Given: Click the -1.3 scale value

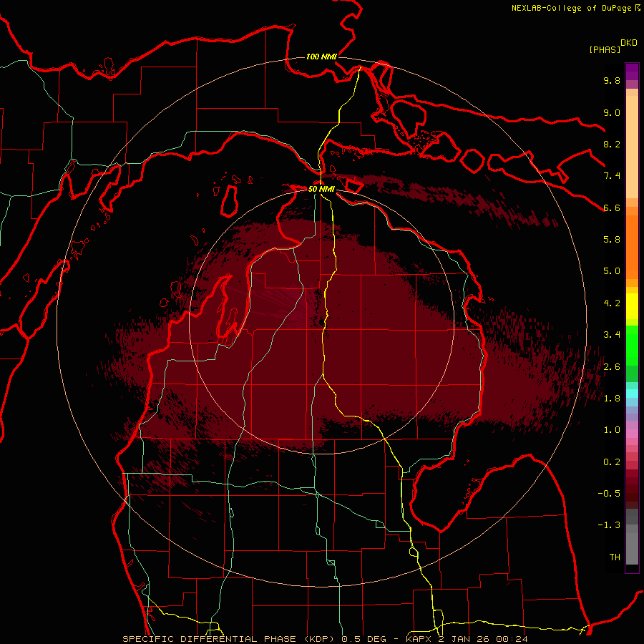Looking at the screenshot, I should (609, 525).
